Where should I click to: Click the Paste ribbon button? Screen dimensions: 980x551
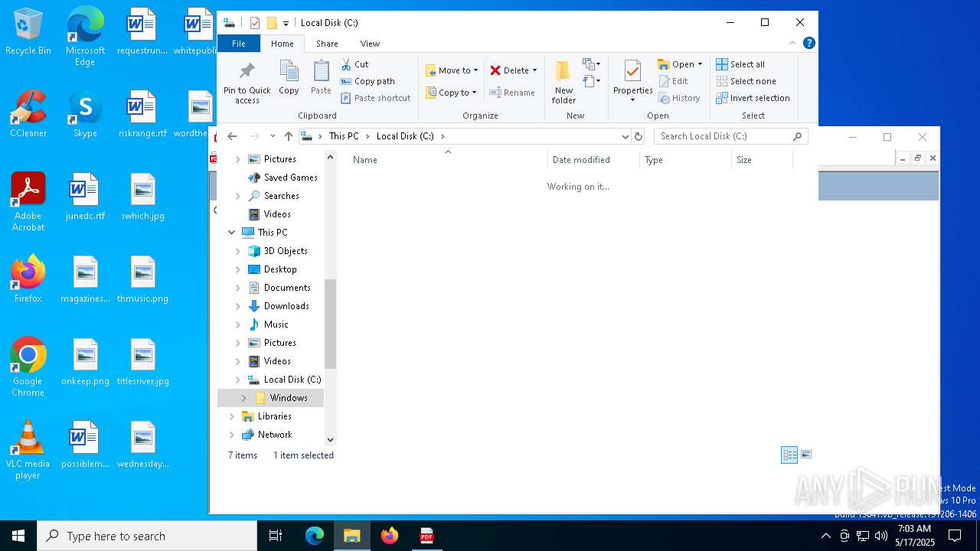click(321, 78)
